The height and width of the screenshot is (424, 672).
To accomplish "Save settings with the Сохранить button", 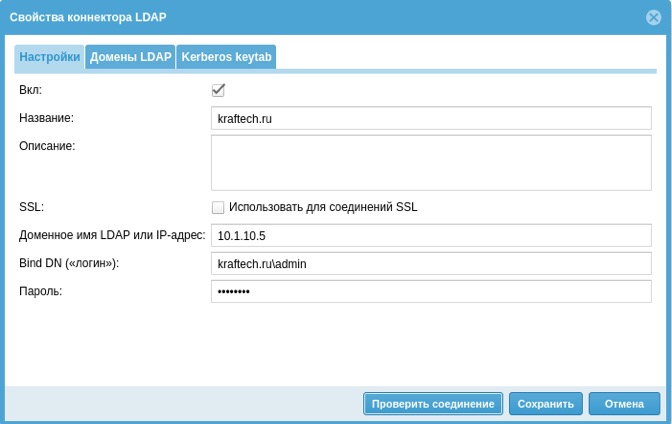I will point(546,404).
